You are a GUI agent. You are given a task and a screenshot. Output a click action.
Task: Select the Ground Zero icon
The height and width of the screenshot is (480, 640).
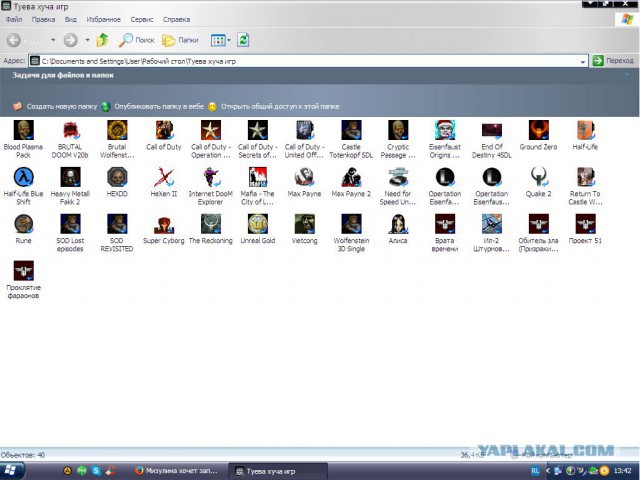point(538,130)
